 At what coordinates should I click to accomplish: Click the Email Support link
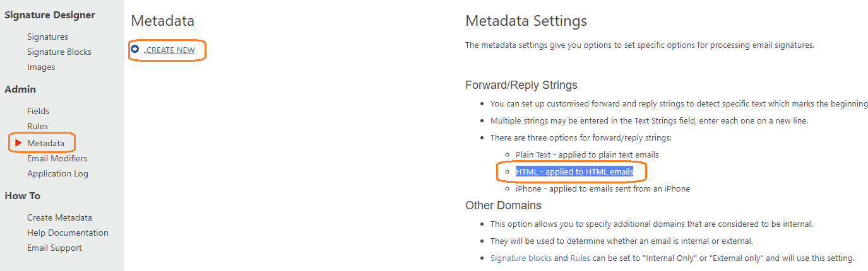pyautogui.click(x=54, y=248)
